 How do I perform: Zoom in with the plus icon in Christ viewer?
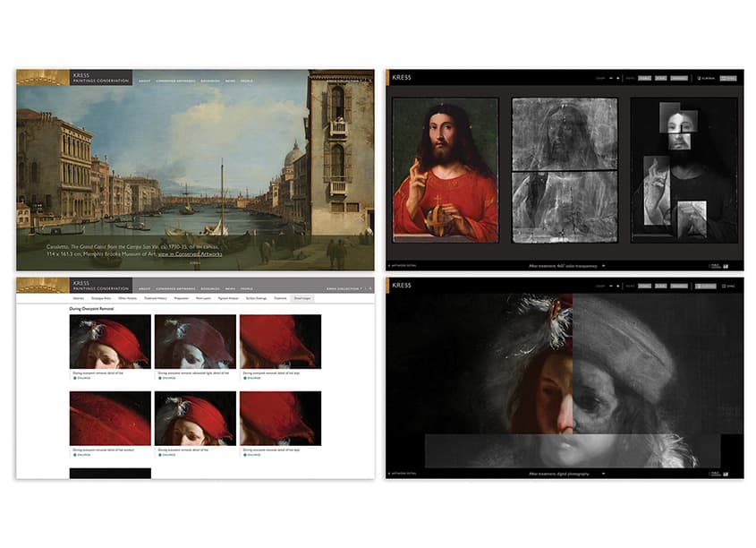[618, 78]
